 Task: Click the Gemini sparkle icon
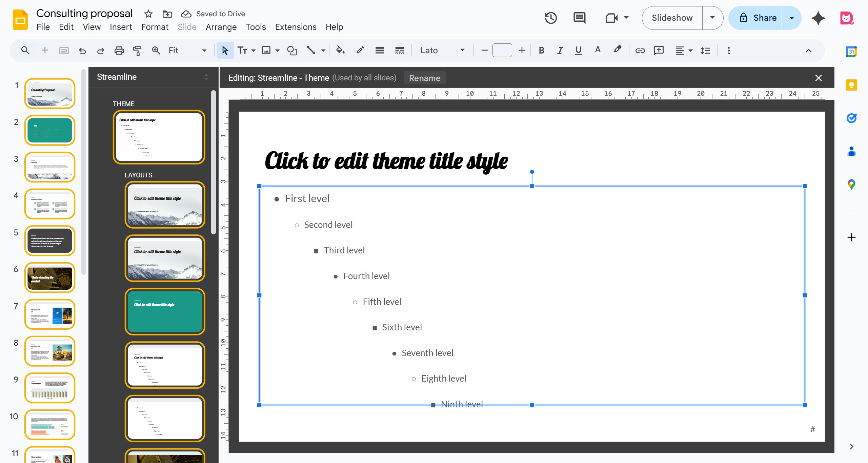point(818,18)
